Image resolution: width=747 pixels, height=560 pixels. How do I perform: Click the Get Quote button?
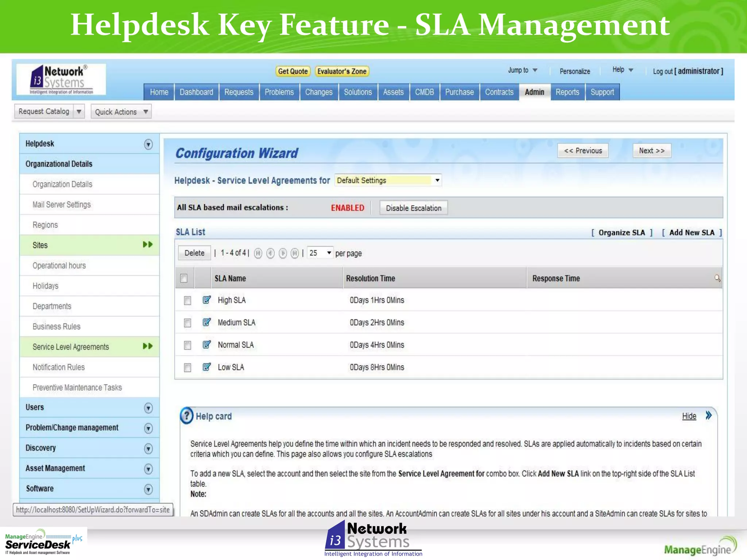tap(293, 71)
